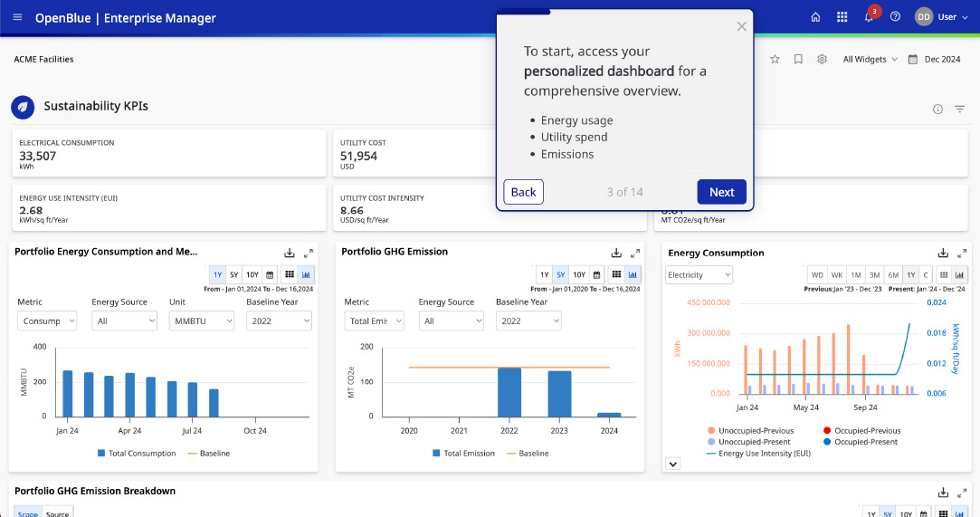Click Next in the tour popup
The height and width of the screenshot is (517, 980).
pos(721,192)
